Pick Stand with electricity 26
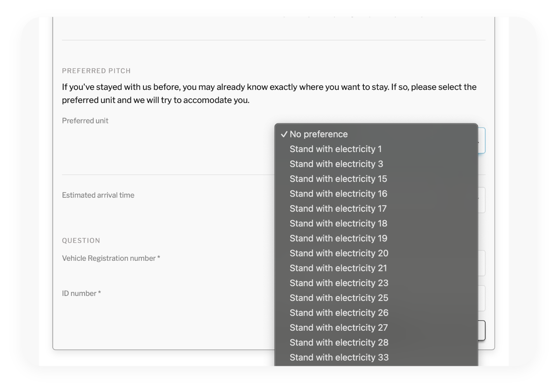 click(338, 313)
